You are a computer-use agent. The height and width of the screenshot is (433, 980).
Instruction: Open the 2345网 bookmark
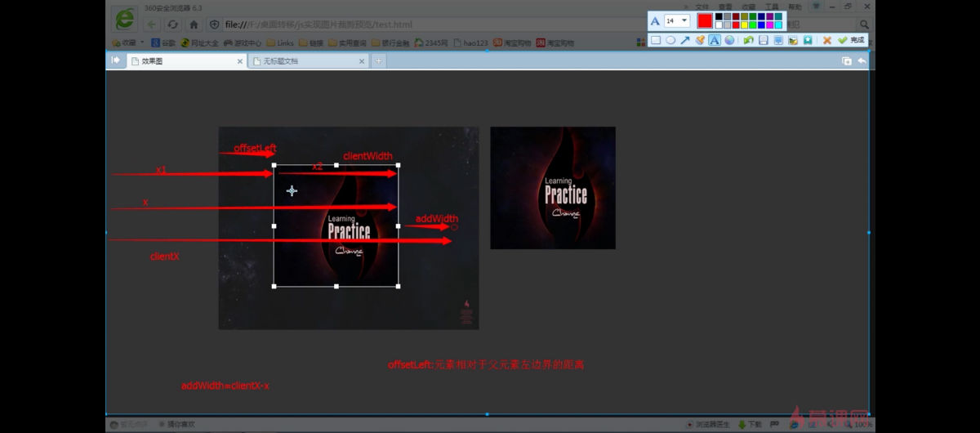(430, 42)
